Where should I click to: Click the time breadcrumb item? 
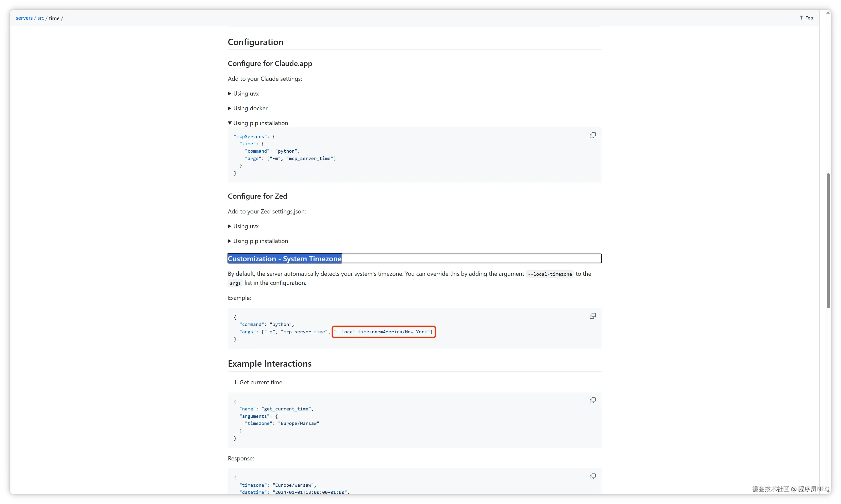point(54,18)
